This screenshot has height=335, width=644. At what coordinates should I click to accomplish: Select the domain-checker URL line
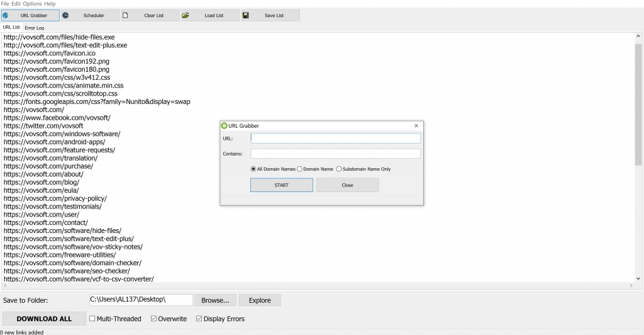click(x=73, y=263)
